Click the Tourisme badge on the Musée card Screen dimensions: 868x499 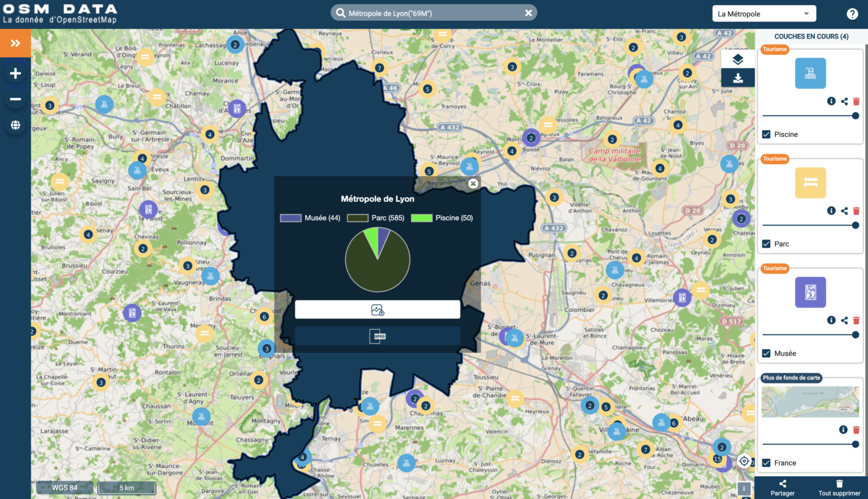point(774,268)
